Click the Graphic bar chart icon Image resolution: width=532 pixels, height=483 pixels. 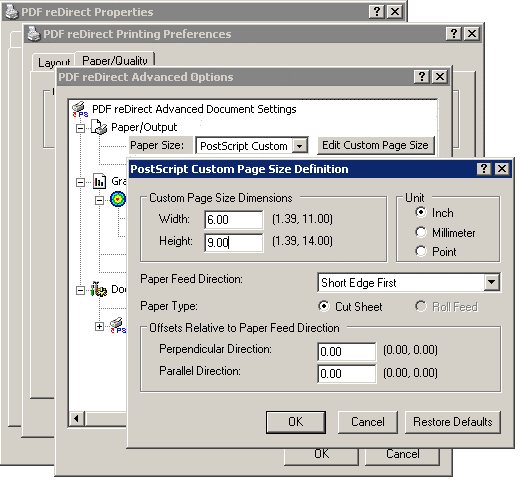coord(99,181)
